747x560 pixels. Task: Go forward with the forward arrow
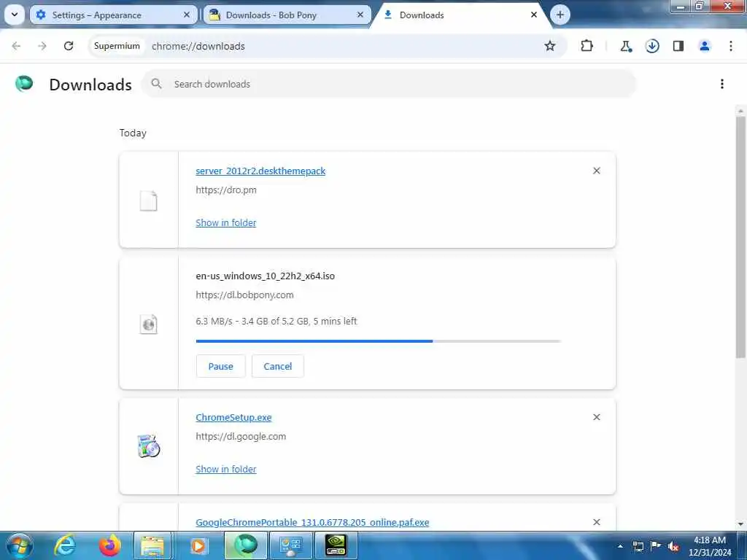pos(42,46)
